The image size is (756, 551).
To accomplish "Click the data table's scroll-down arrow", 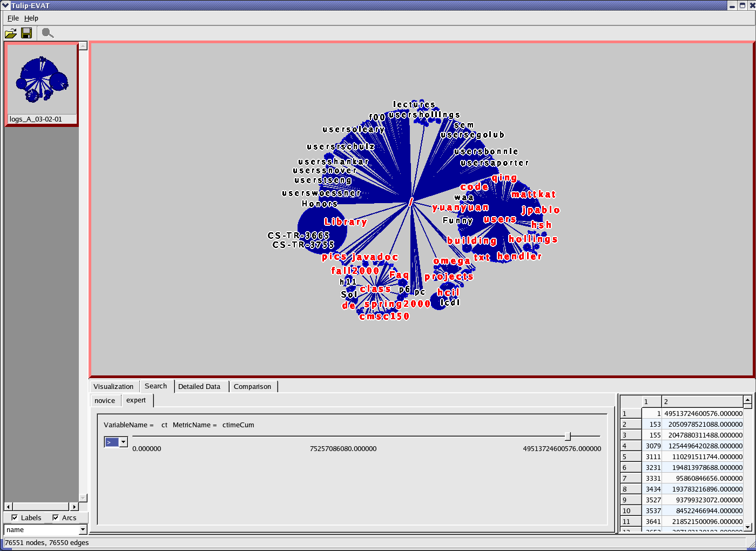I will (747, 527).
